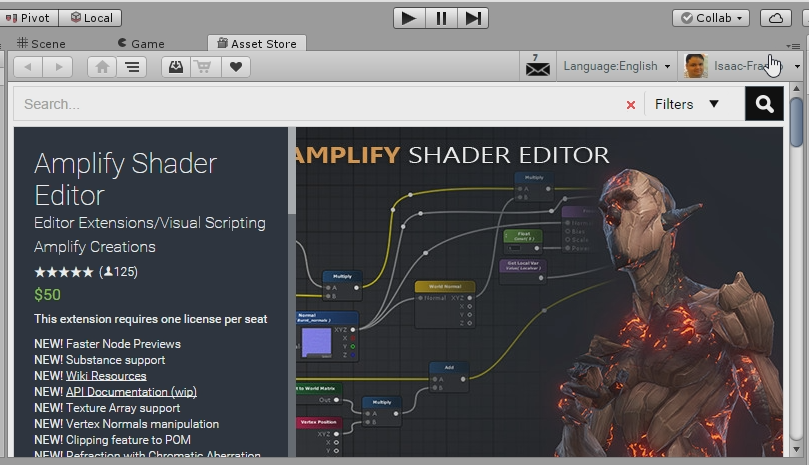809x465 pixels.
Task: Select the Asset Store tab
Action: (x=257, y=43)
